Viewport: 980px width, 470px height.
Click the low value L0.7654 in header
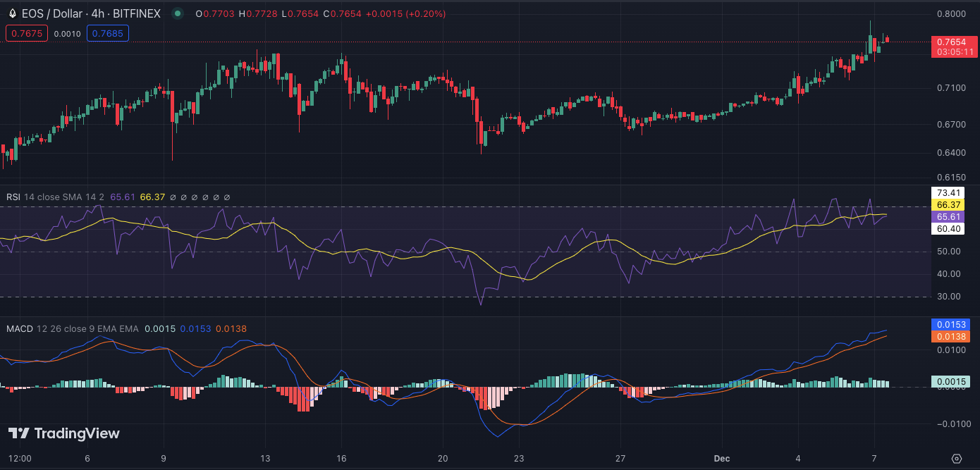tap(301, 13)
